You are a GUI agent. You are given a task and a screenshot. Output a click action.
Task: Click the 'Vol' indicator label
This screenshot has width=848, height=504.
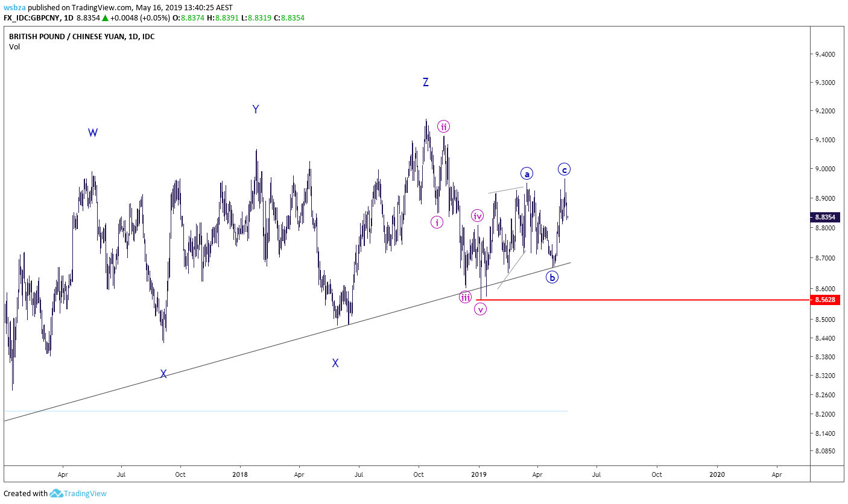(x=14, y=47)
